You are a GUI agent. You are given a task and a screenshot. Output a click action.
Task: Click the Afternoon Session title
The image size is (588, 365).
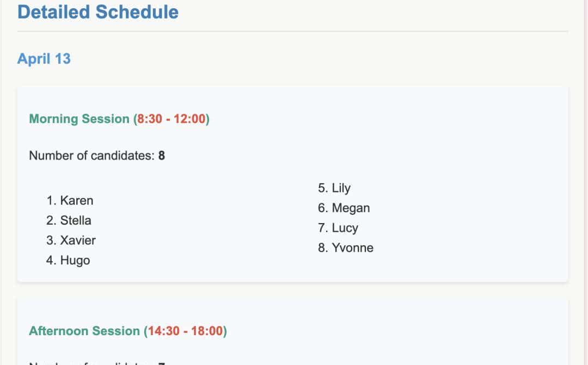click(x=84, y=331)
